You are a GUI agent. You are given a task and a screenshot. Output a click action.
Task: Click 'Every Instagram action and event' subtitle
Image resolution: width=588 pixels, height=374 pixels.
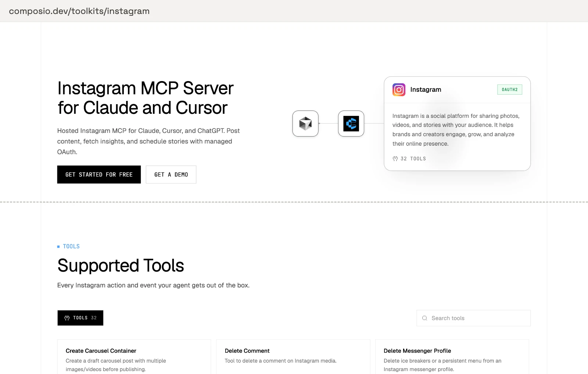pos(153,285)
